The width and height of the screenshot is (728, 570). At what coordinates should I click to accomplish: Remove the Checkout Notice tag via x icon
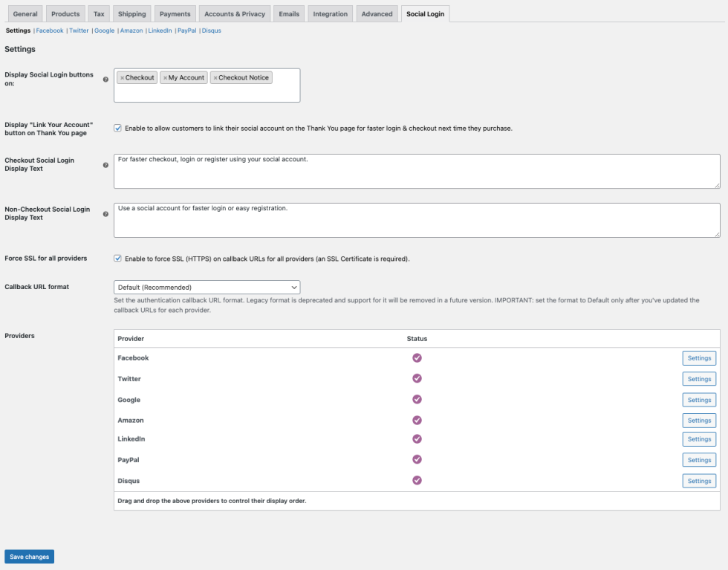click(215, 78)
